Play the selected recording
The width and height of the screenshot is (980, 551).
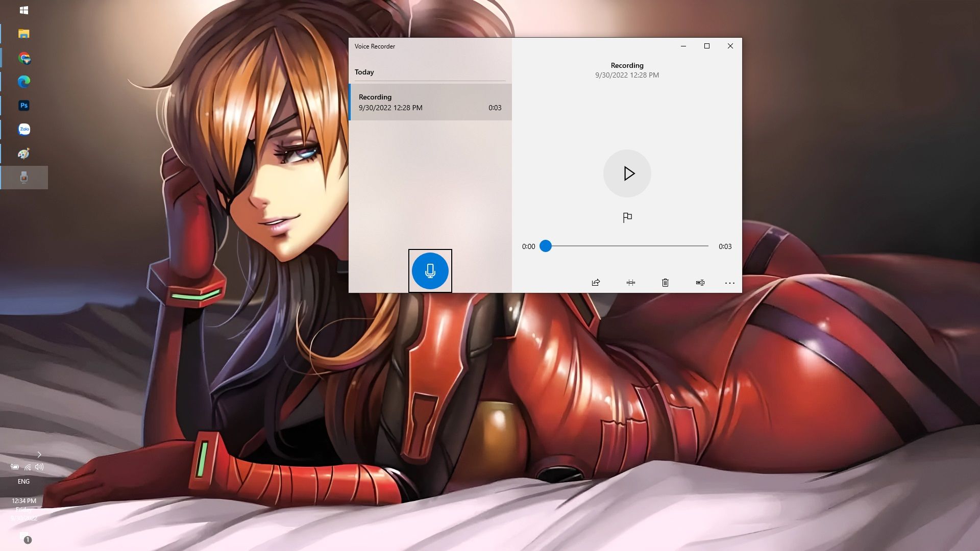click(x=627, y=173)
